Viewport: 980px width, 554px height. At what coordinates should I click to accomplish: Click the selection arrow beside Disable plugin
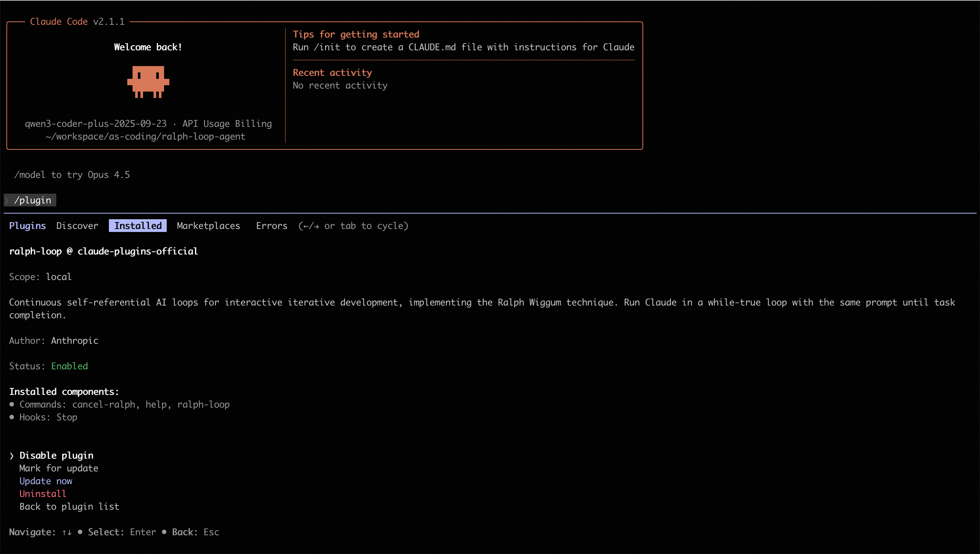click(12, 455)
